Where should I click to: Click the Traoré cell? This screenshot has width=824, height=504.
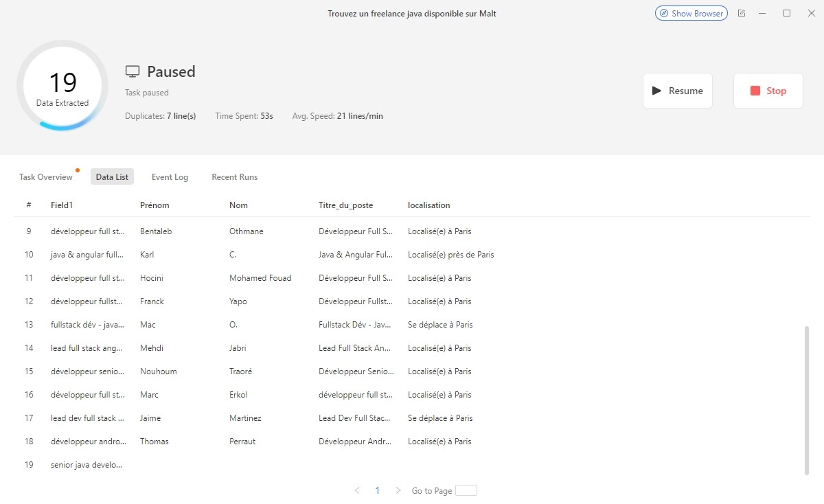click(x=240, y=371)
